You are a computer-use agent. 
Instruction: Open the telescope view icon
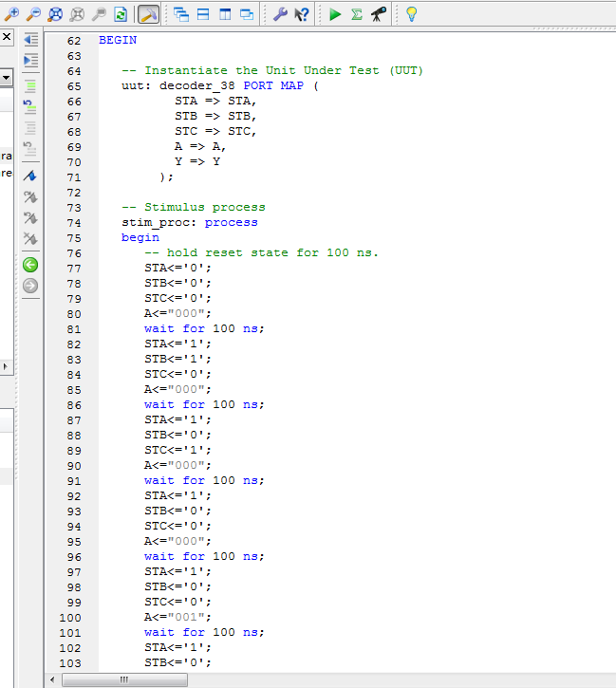tap(378, 14)
